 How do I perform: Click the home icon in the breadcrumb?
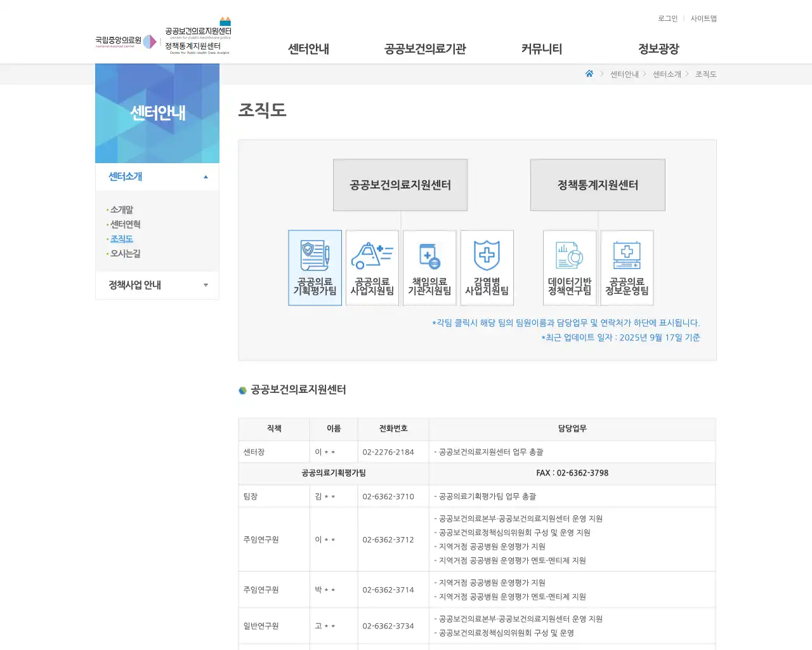(x=589, y=74)
